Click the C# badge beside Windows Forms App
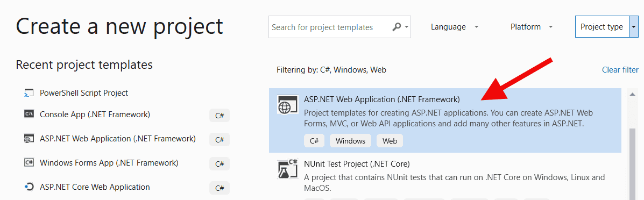644x200 pixels. tap(220, 164)
